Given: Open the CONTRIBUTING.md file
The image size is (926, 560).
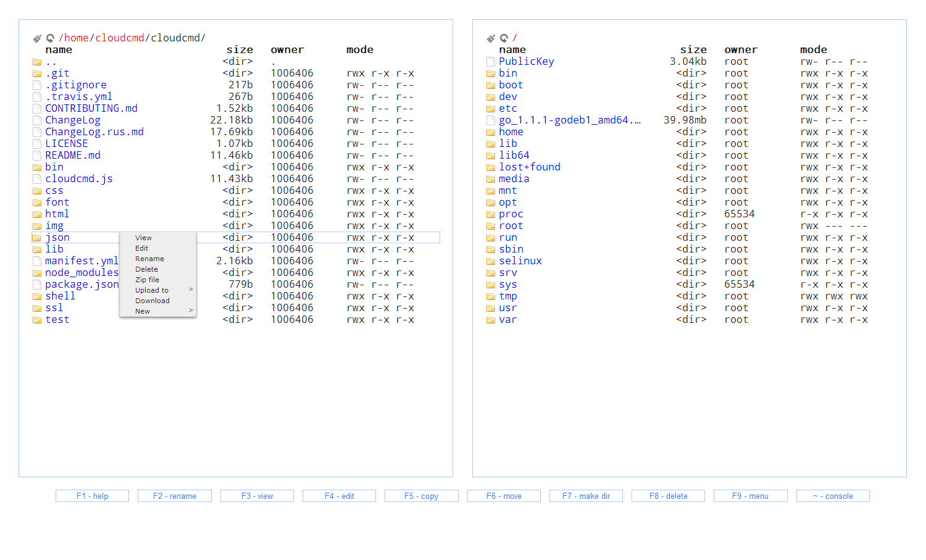Looking at the screenshot, I should (x=91, y=109).
